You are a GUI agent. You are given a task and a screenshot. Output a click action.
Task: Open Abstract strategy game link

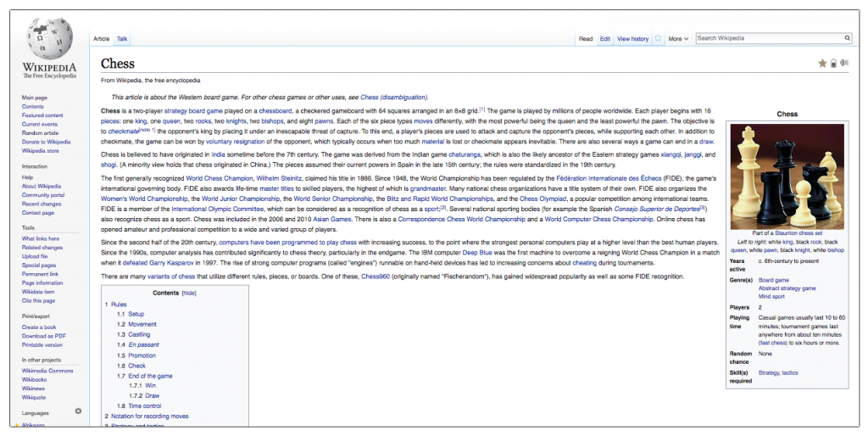click(787, 288)
